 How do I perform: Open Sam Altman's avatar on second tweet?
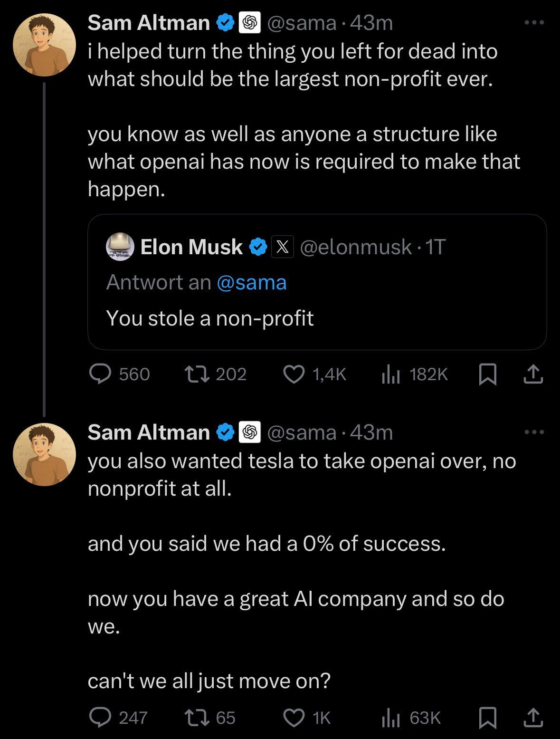click(x=44, y=454)
